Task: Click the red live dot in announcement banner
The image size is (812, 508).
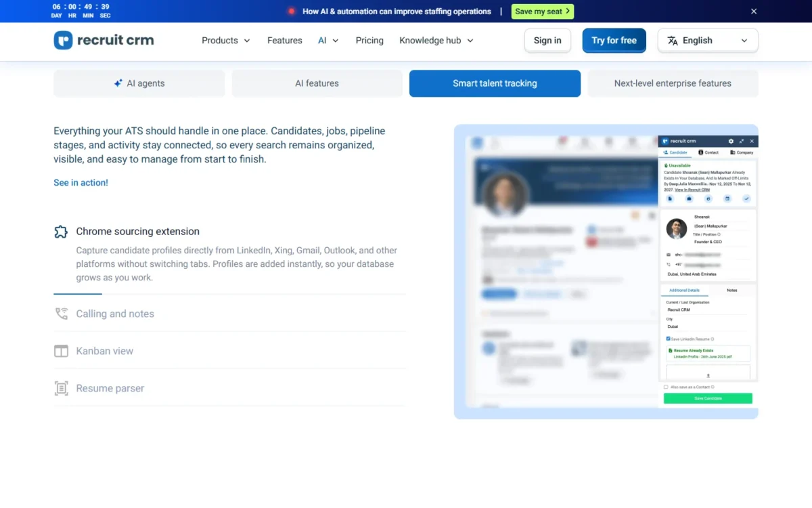Action: (292, 11)
